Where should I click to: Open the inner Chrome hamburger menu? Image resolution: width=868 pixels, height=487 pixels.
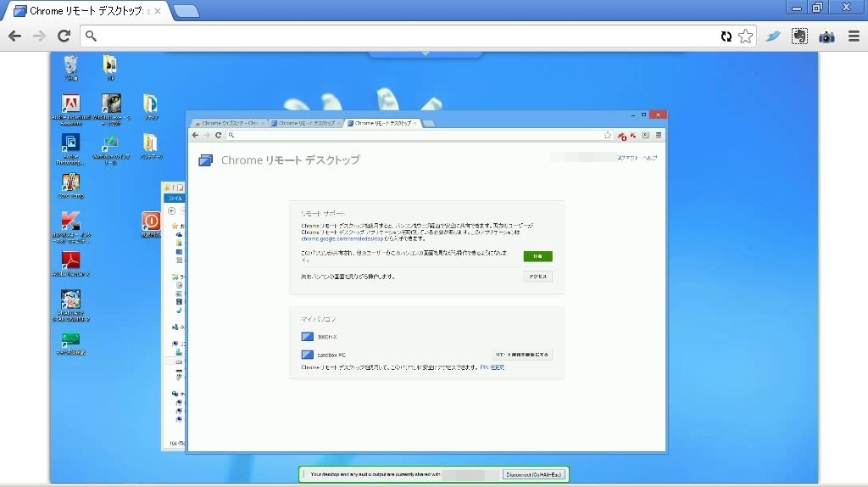659,135
